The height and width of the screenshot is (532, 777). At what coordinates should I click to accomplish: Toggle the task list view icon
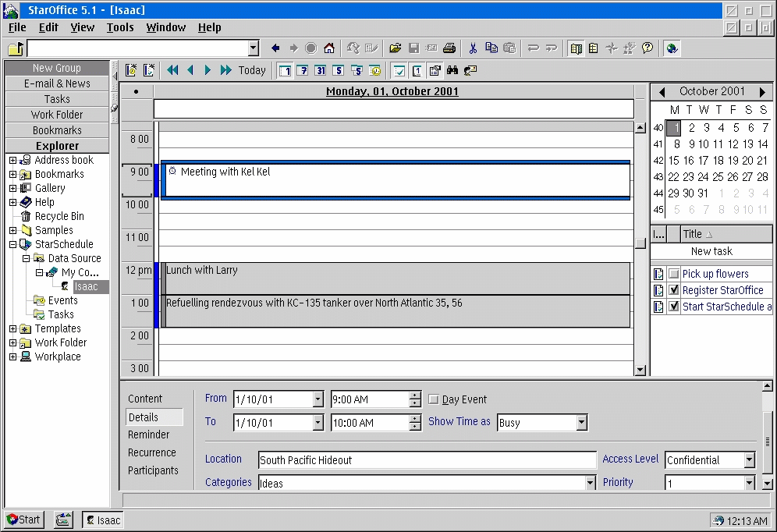click(x=399, y=70)
